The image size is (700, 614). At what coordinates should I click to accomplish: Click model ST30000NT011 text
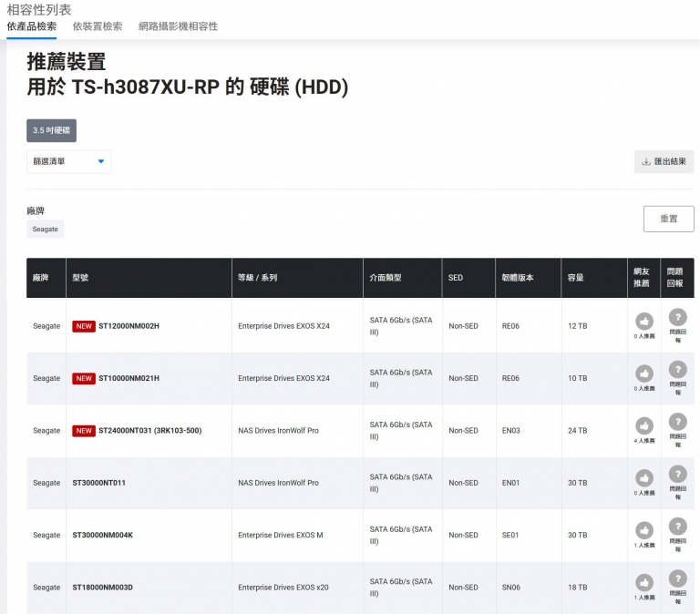tap(98, 483)
